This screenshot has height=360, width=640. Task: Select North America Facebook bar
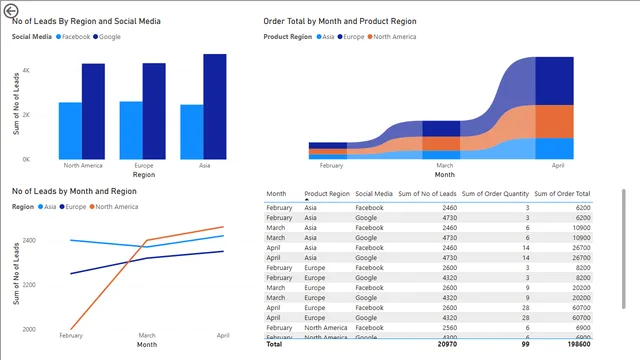pyautogui.click(x=70, y=131)
